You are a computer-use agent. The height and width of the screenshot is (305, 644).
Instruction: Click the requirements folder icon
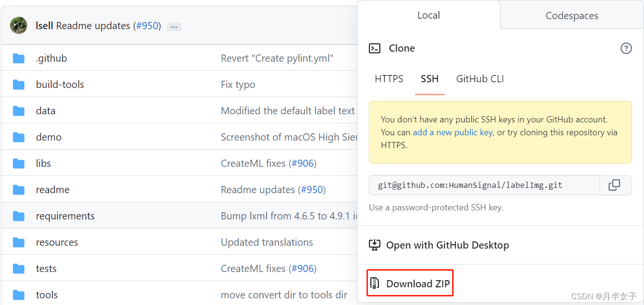19,216
